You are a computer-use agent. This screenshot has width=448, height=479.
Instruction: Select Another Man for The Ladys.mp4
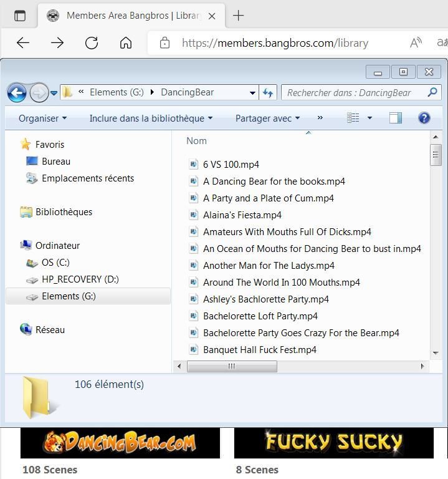point(269,266)
